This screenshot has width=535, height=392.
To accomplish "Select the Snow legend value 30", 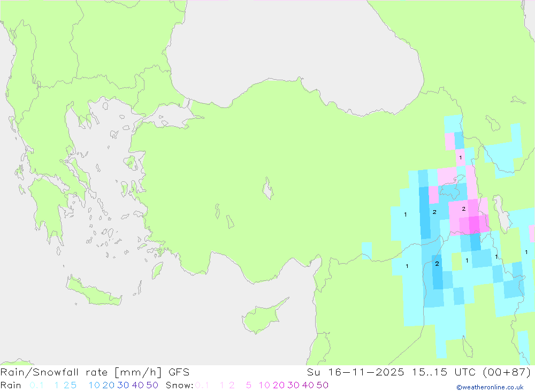I will [293, 385].
